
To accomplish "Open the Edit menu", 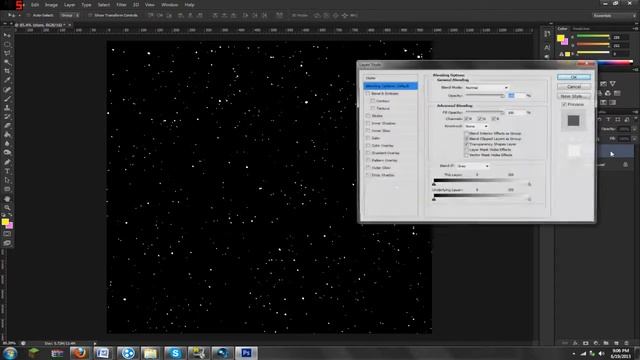I will tap(35, 5).
